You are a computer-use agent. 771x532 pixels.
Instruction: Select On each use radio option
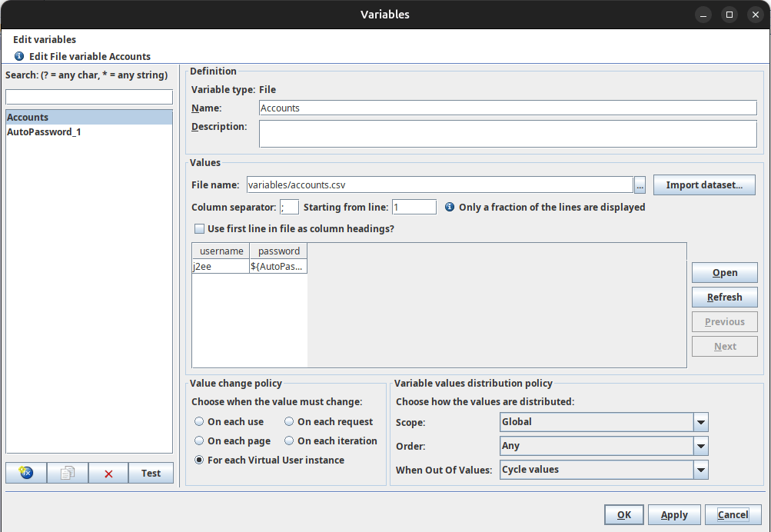[x=199, y=421]
